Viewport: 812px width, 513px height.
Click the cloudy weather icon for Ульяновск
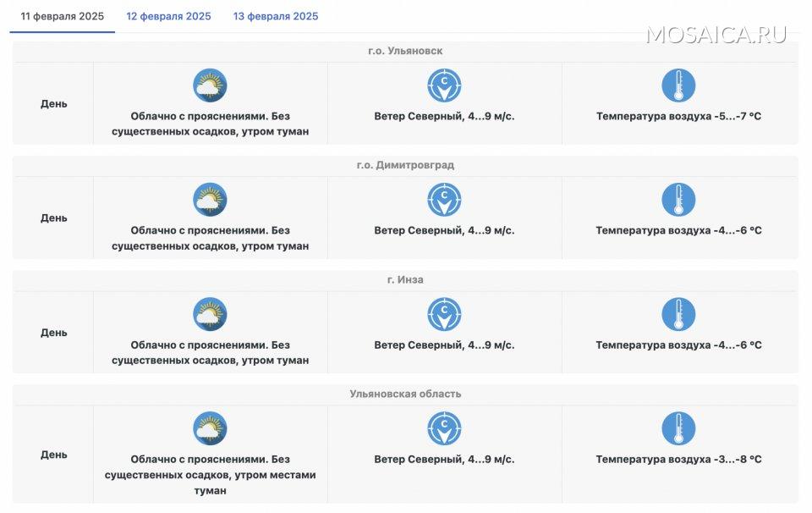(210, 85)
